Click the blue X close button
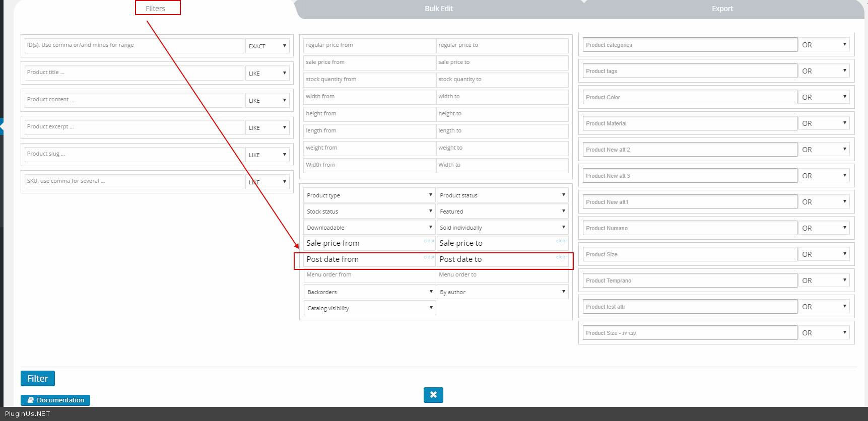The height and width of the screenshot is (421, 868). click(x=433, y=395)
